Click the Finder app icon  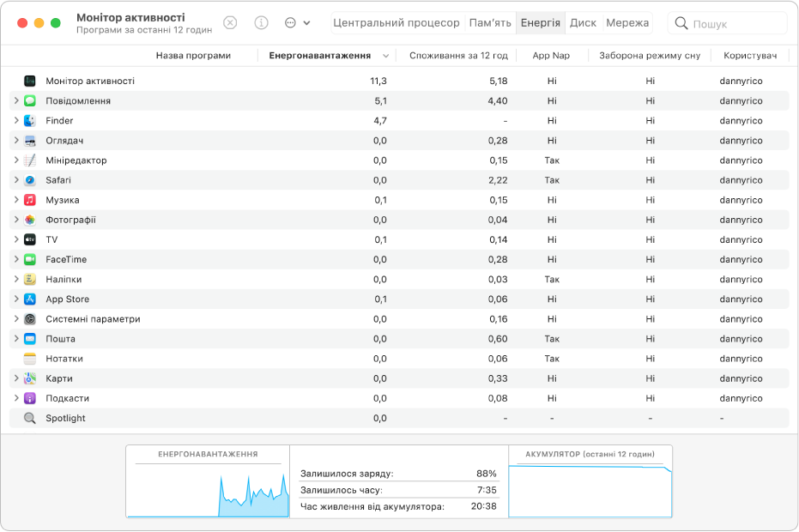[x=30, y=121]
